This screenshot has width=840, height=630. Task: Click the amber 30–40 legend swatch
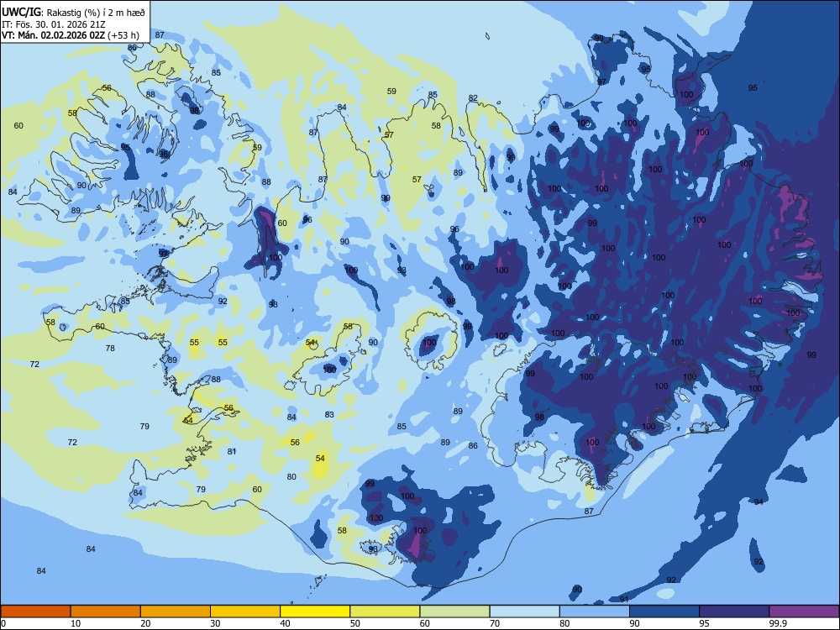pyautogui.click(x=245, y=612)
